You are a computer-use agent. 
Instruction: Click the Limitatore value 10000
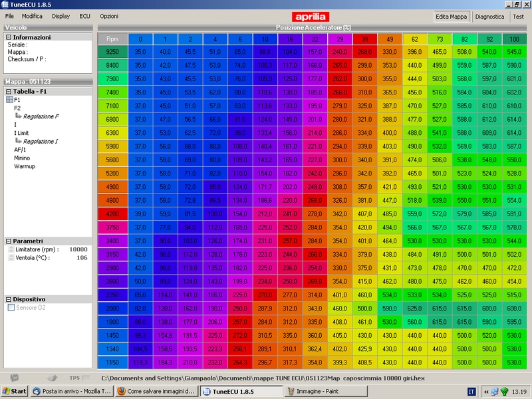tap(78, 249)
